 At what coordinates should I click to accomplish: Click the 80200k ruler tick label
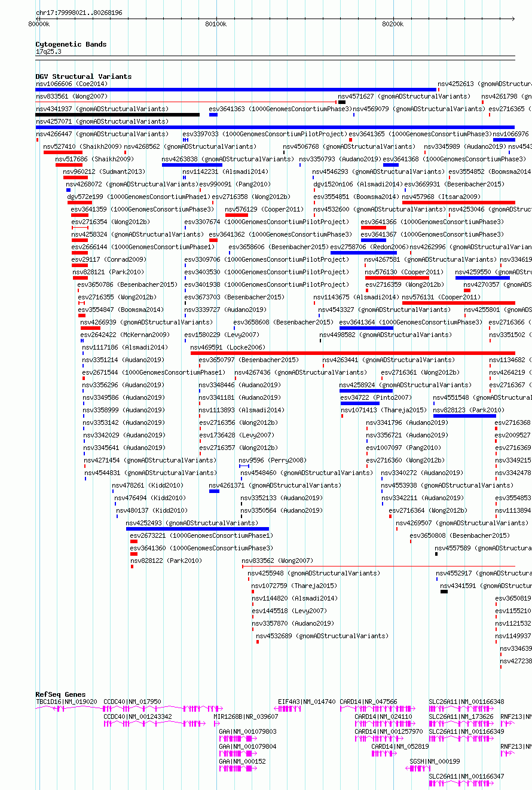(x=393, y=25)
